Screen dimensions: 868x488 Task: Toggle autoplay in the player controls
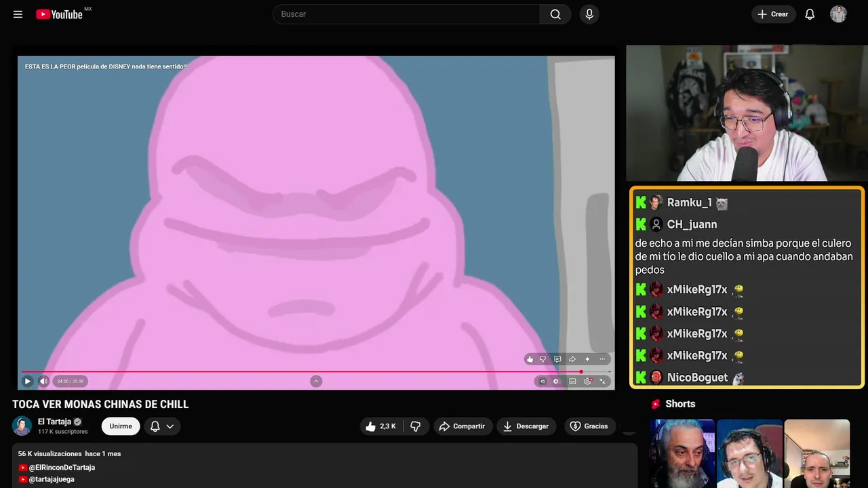pyautogui.click(x=542, y=381)
